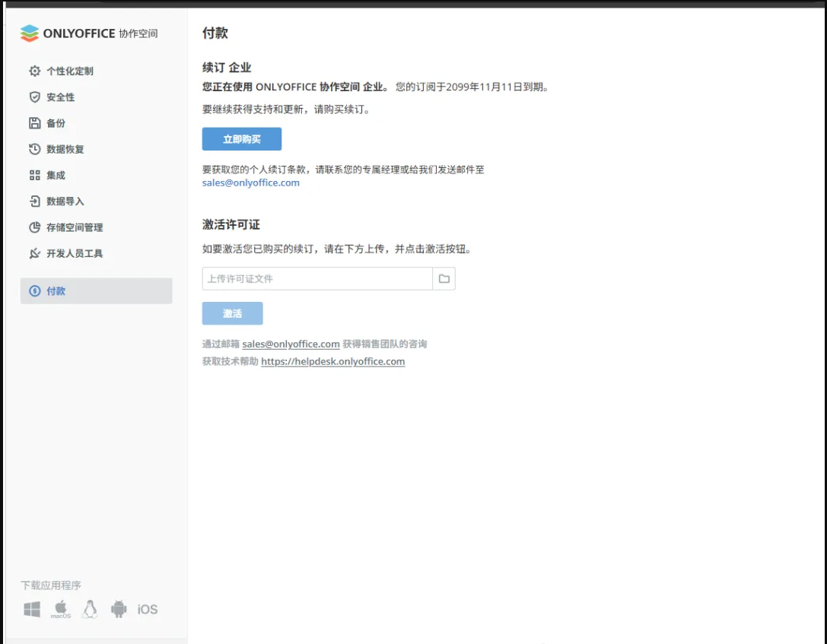Click the pie chart icon beside 存储空间管理

pos(35,227)
